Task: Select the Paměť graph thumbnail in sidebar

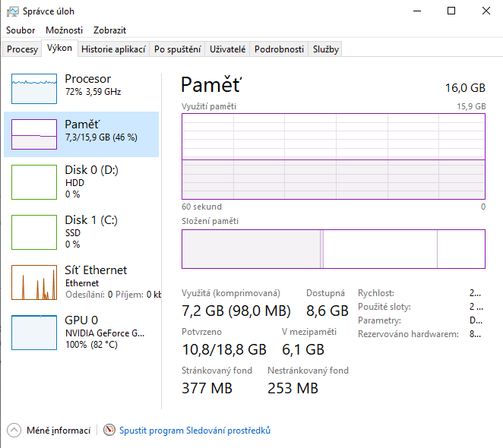Action: [x=34, y=134]
